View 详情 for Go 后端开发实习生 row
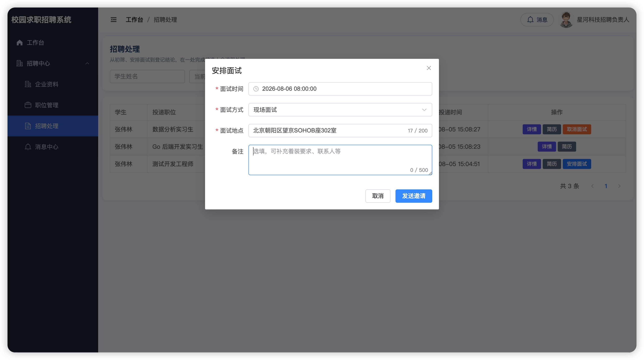This screenshot has width=644, height=360. pos(547,147)
